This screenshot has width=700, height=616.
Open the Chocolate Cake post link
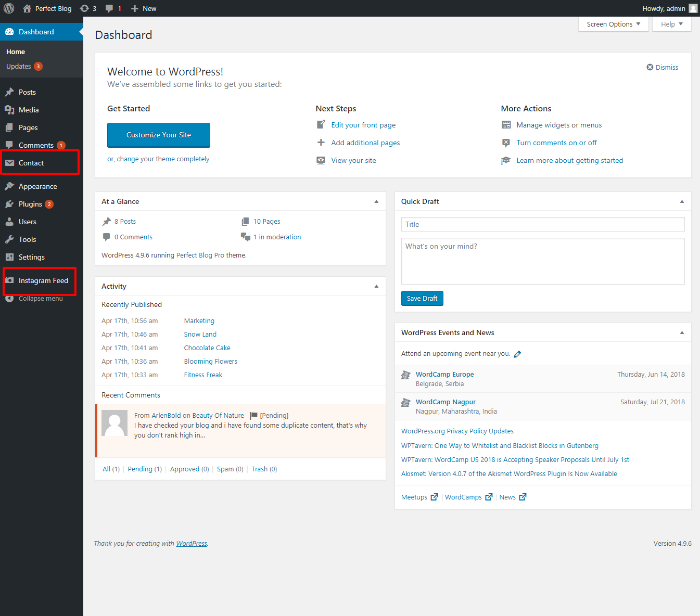pos(207,348)
